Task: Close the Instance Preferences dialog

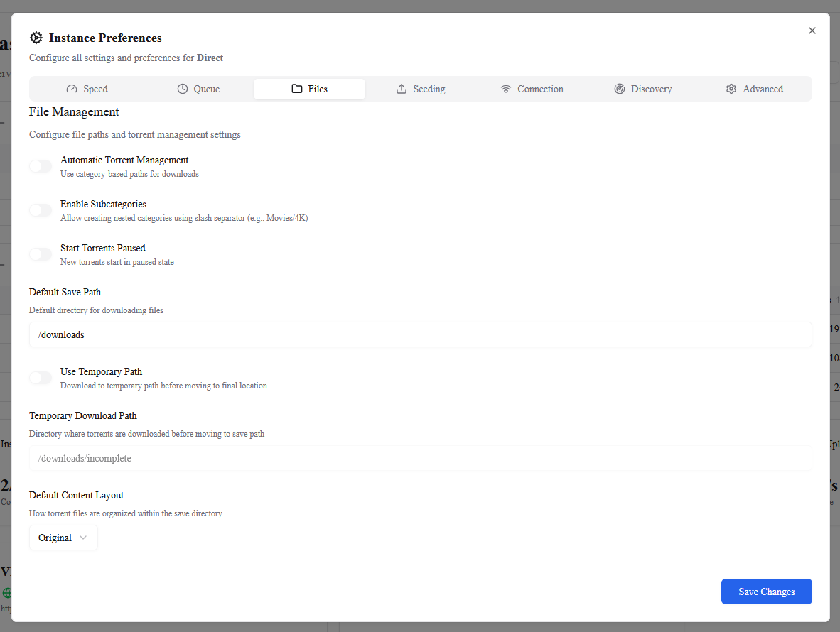Action: point(812,31)
